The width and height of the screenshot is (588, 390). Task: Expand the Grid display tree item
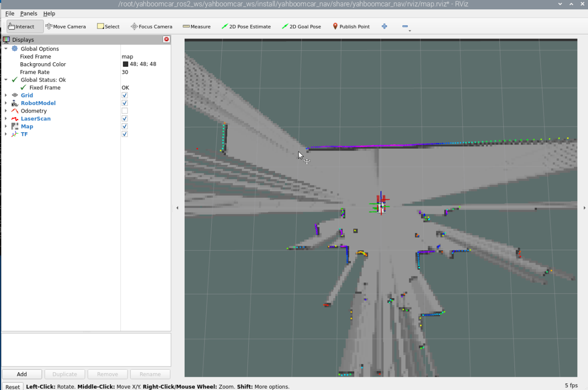coord(6,96)
